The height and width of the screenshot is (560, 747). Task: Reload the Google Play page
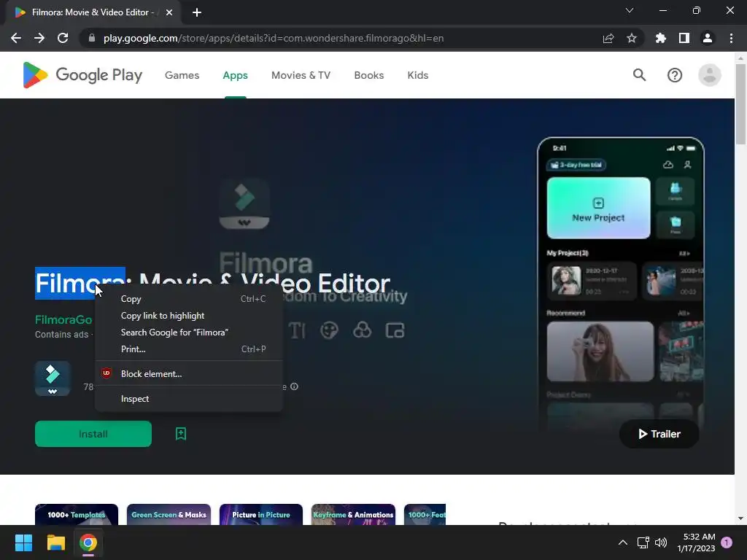(x=63, y=38)
